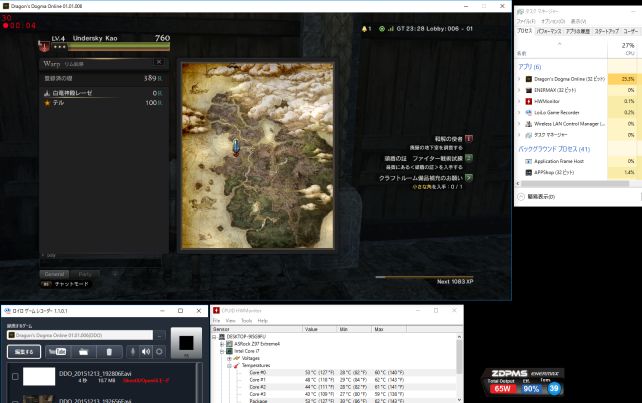642x403 pixels.
Task: Switch to the Party chat tab
Action: coord(85,274)
